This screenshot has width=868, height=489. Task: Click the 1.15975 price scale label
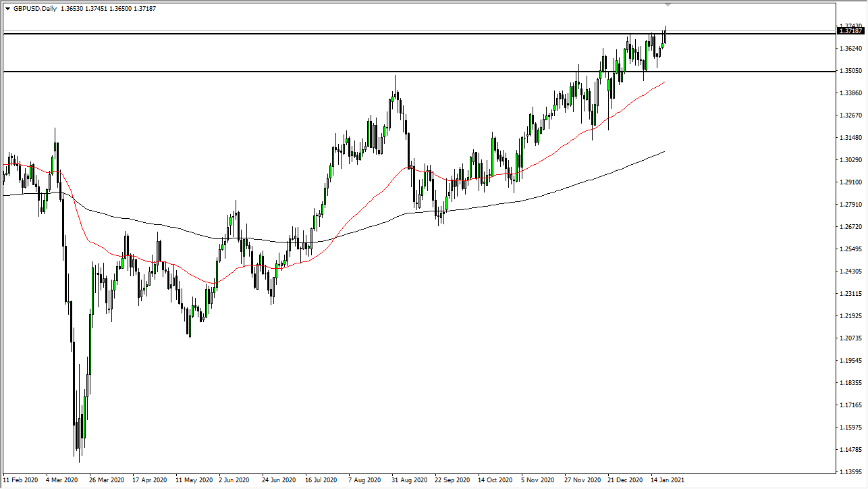coord(850,428)
